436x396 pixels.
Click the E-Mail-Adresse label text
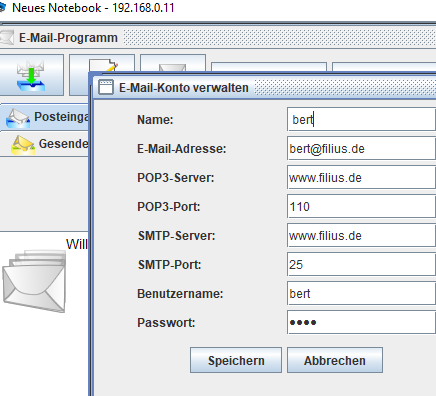click(x=182, y=149)
